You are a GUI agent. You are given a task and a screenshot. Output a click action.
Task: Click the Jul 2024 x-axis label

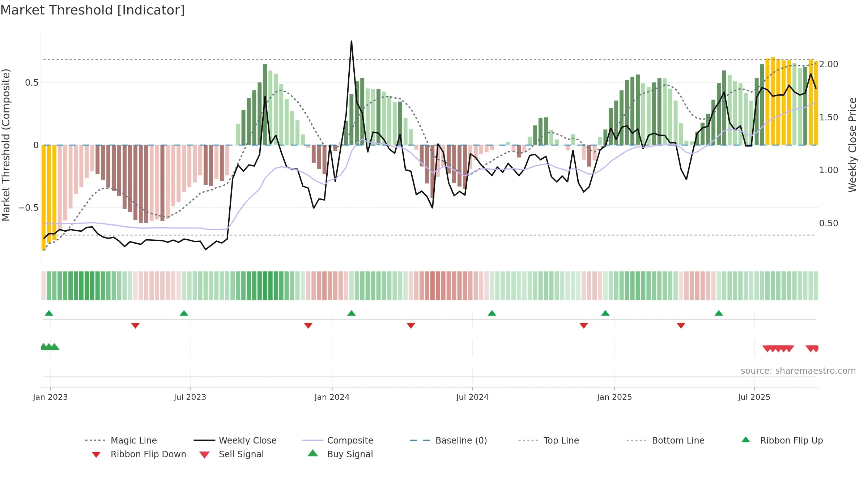coord(472,397)
